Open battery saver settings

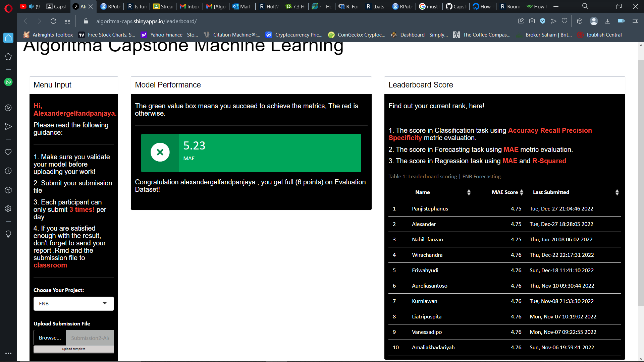pos(621,21)
